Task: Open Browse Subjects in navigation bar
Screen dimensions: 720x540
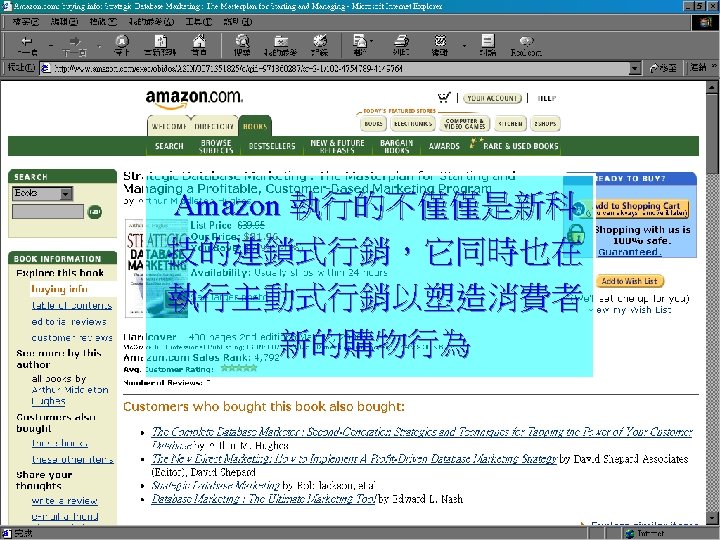Action: pyautogui.click(x=216, y=146)
